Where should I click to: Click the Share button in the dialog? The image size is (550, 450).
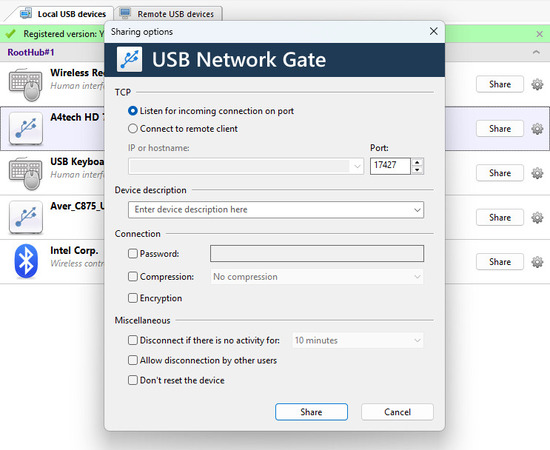[x=311, y=412]
